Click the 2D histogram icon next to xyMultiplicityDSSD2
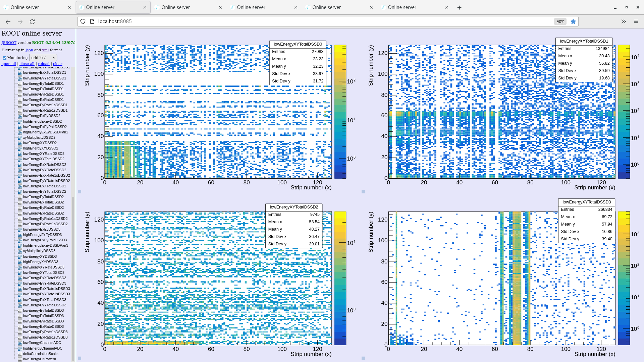This screenshot has height=362, width=644. [x=19, y=137]
